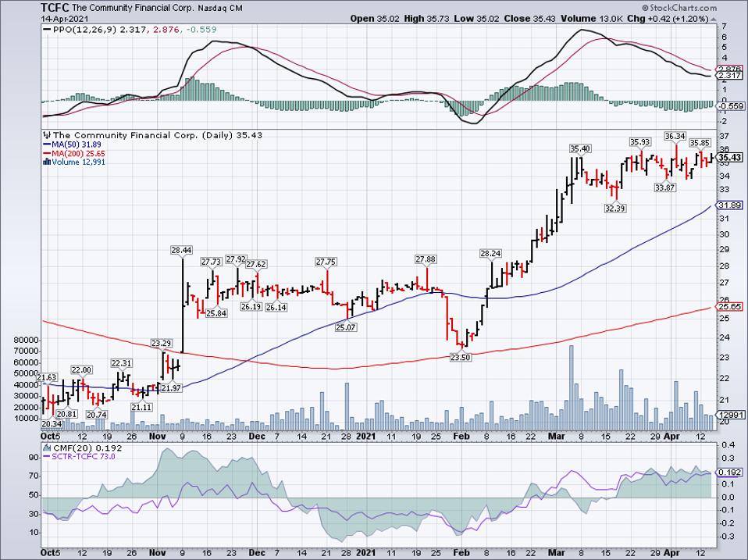This screenshot has height=560, width=748.
Task: Click the 27.88 price label
Action: click(x=426, y=259)
